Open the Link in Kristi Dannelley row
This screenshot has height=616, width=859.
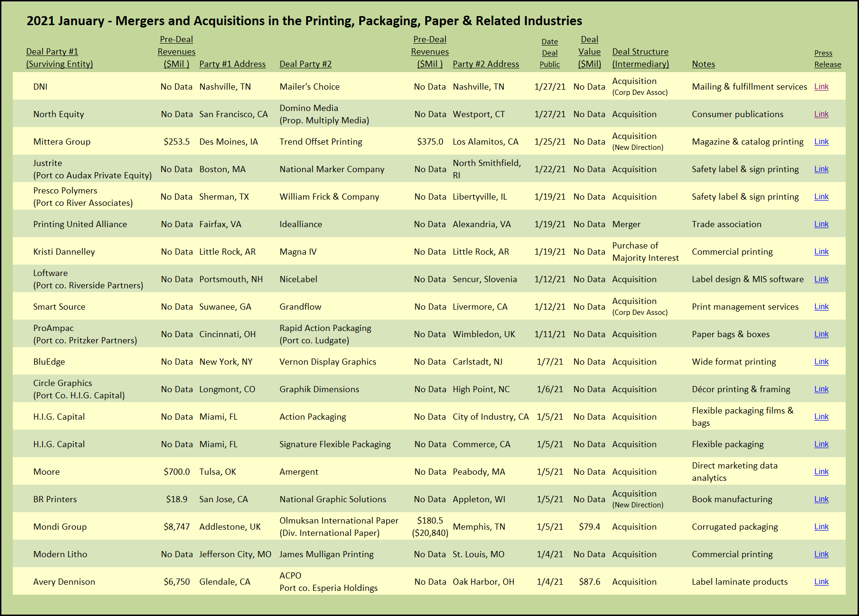[821, 252]
